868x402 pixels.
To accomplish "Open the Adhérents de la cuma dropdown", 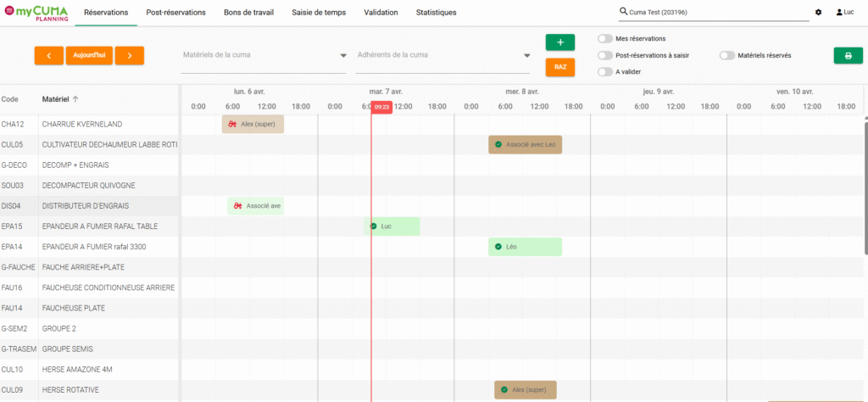I will 526,56.
